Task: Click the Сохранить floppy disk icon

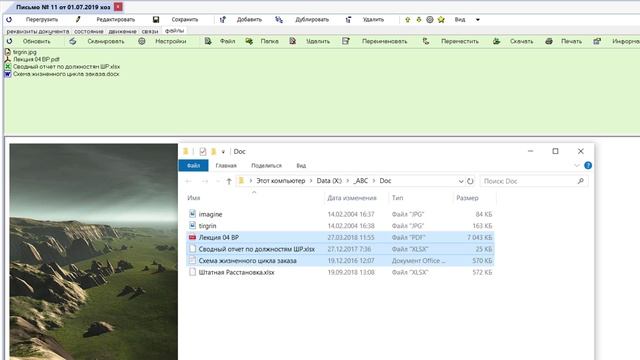Action: click(x=156, y=20)
